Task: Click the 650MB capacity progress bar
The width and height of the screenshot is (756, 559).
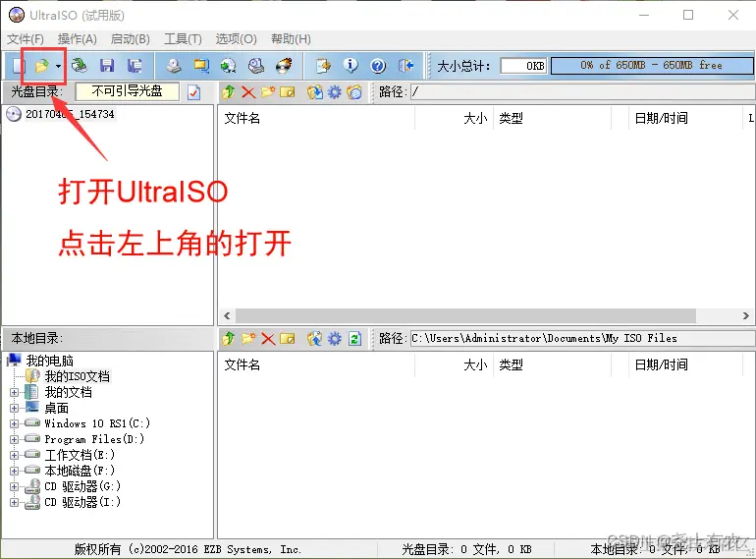Action: click(651, 66)
